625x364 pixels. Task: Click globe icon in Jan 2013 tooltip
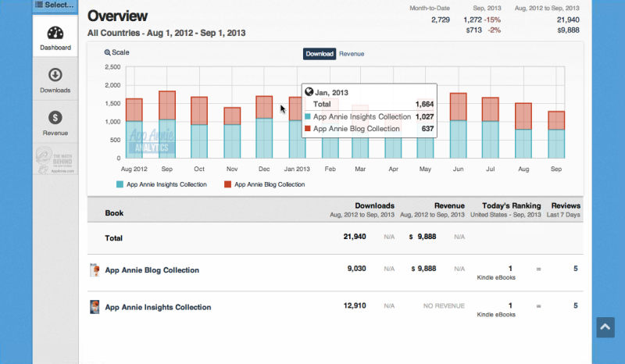click(309, 92)
